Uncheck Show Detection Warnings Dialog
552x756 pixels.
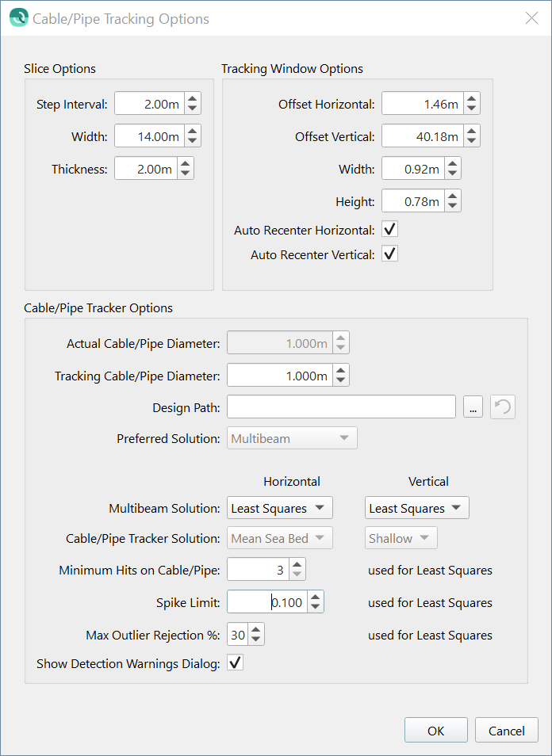236,663
